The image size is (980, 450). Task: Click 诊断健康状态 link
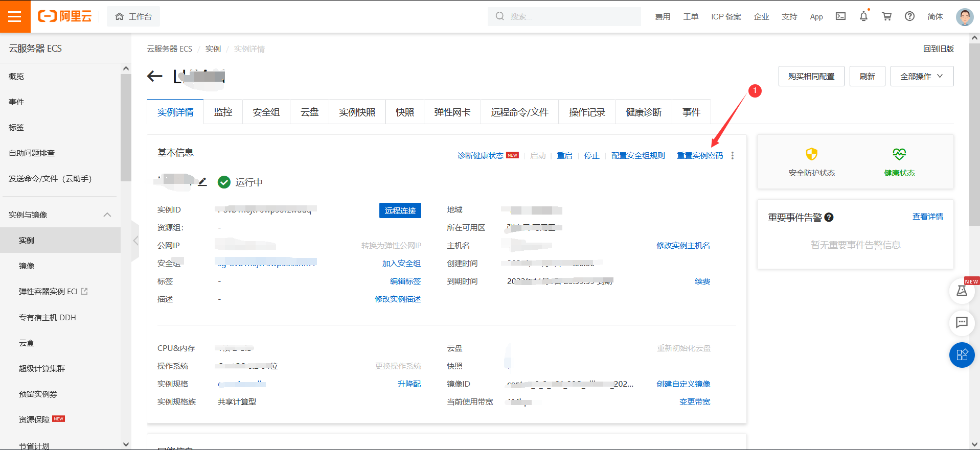(481, 156)
